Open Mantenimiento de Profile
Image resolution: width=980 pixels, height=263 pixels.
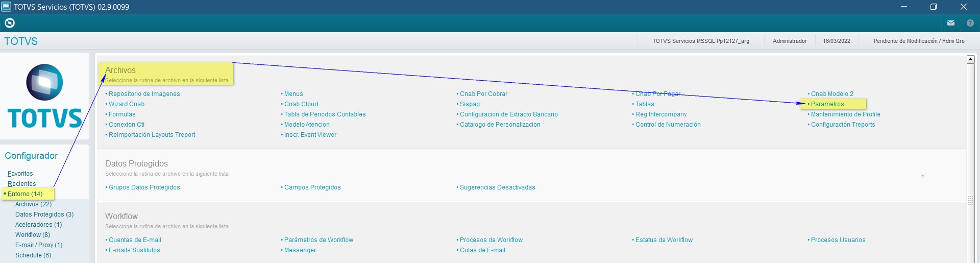(x=845, y=114)
